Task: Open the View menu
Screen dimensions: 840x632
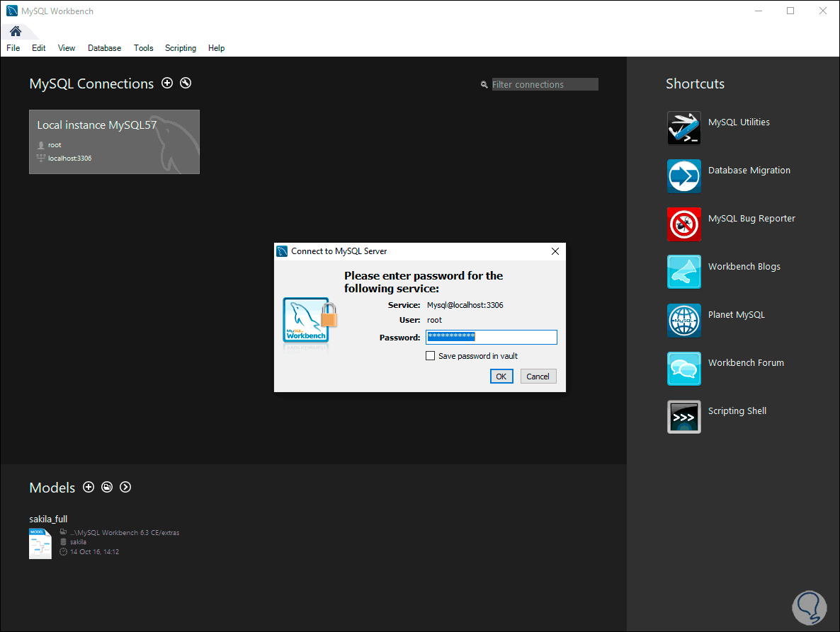Action: pyautogui.click(x=67, y=48)
